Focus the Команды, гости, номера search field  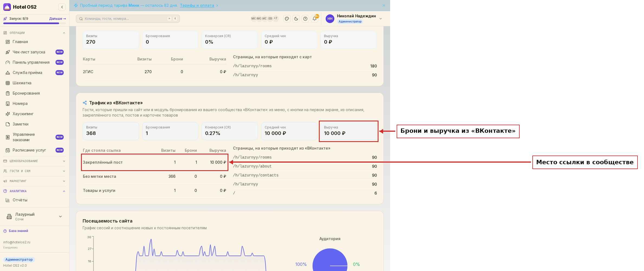point(128,19)
